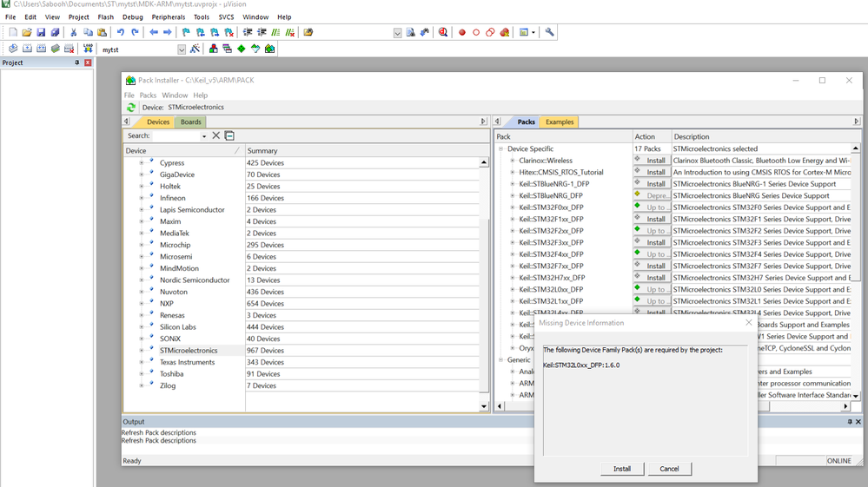Install the Clarinox::Wireless pack
The image size is (868, 487).
coord(653,161)
